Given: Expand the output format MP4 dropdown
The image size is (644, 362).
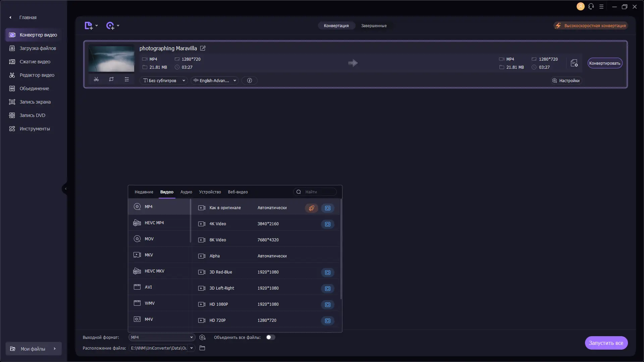Looking at the screenshot, I should click(x=162, y=338).
